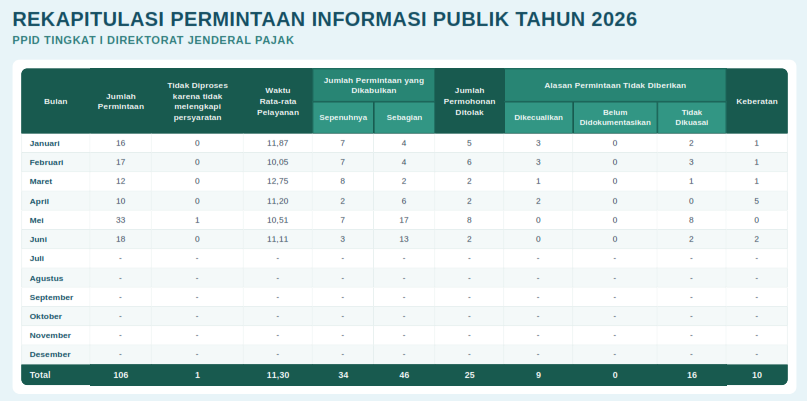Click the total Sebagian value 46

(404, 375)
